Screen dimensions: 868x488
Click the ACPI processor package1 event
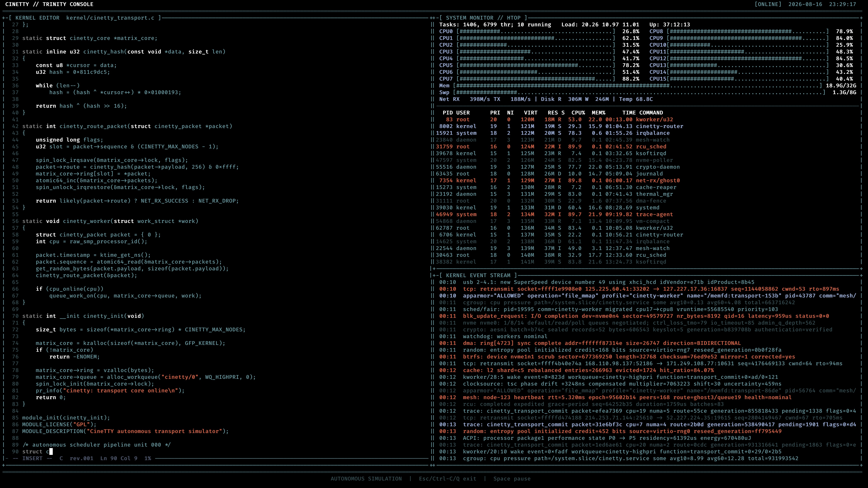595,438
